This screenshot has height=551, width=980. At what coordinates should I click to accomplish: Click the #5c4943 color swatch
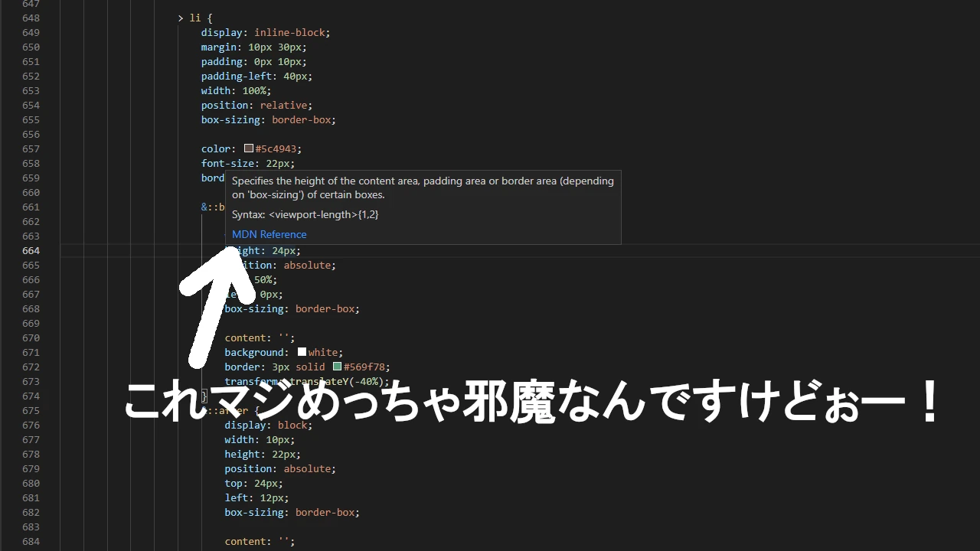(249, 148)
